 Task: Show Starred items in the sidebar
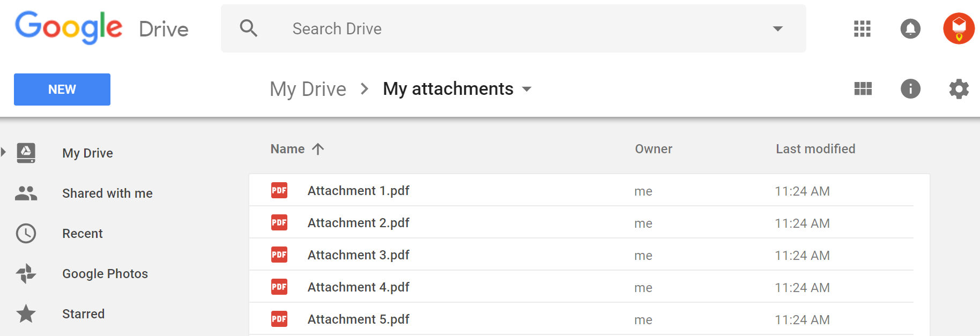[x=83, y=313]
